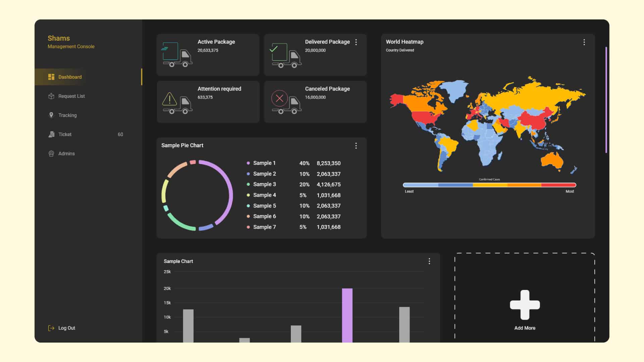The height and width of the screenshot is (362, 644).
Task: Open the Tracking menu item
Action: click(67, 115)
